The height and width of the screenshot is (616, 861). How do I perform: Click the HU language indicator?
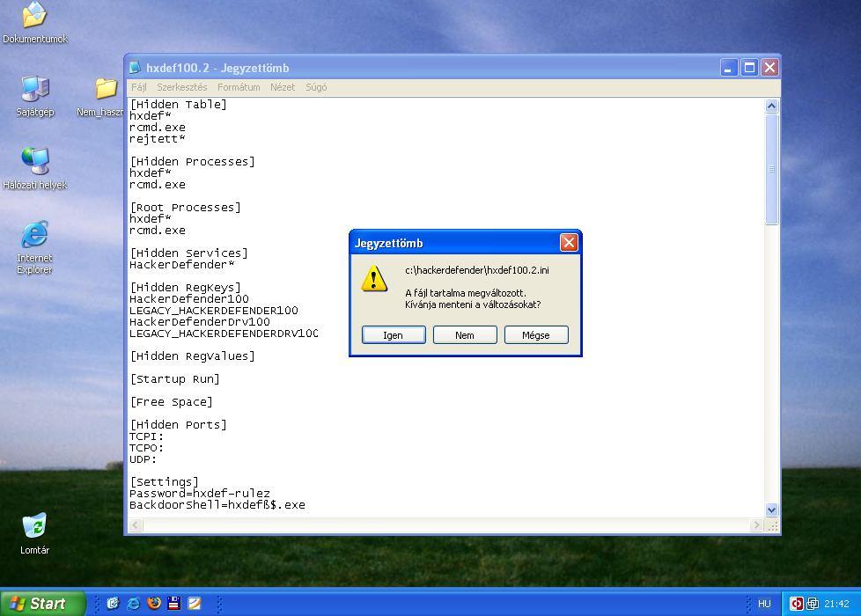[764, 604]
